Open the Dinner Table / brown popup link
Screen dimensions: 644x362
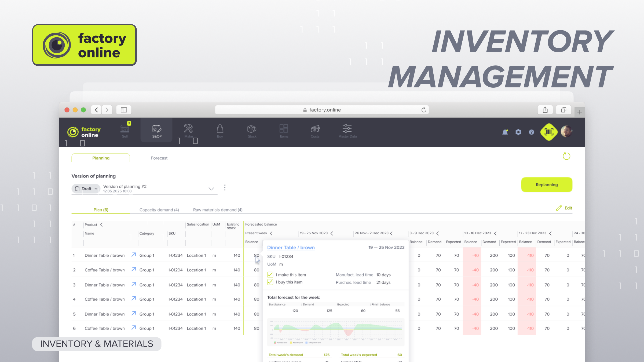[x=291, y=248]
